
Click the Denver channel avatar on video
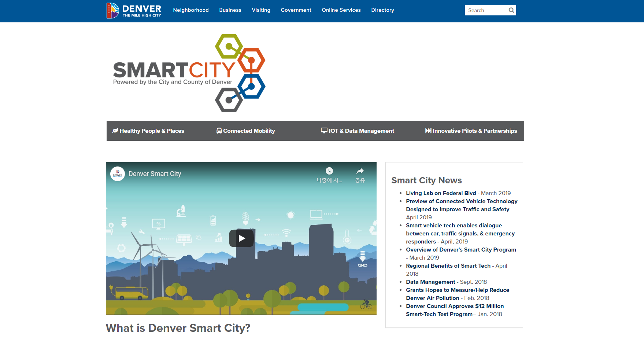[x=118, y=174]
